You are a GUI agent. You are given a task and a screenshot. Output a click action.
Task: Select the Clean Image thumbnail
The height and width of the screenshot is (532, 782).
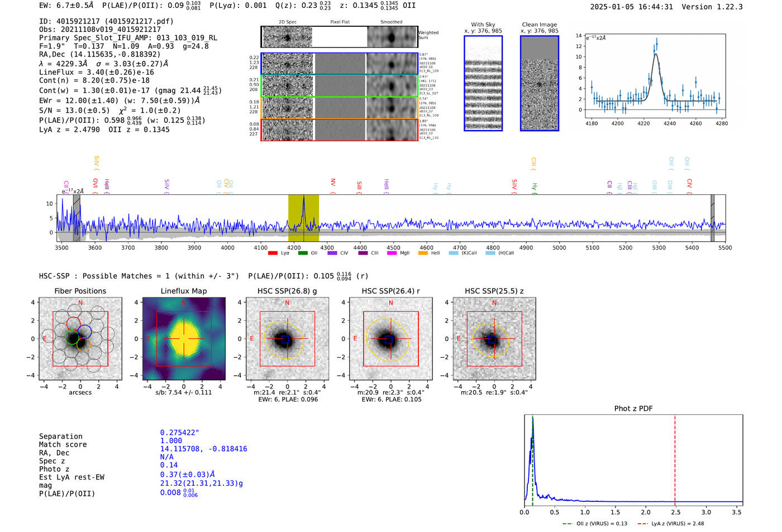[540, 83]
